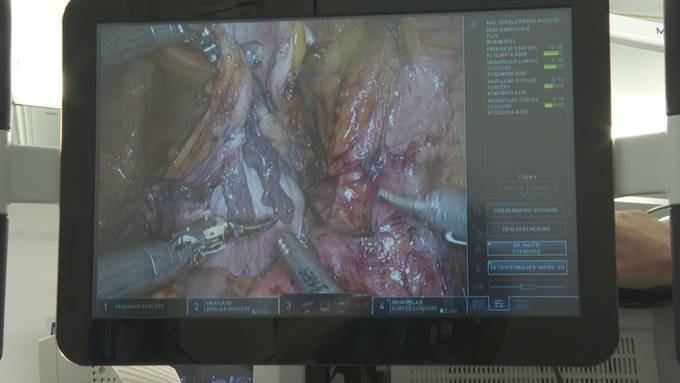Screen dimensions: 680x383
Task: Tap the right toggle above Videoaufnahme
Action: click(x=541, y=188)
